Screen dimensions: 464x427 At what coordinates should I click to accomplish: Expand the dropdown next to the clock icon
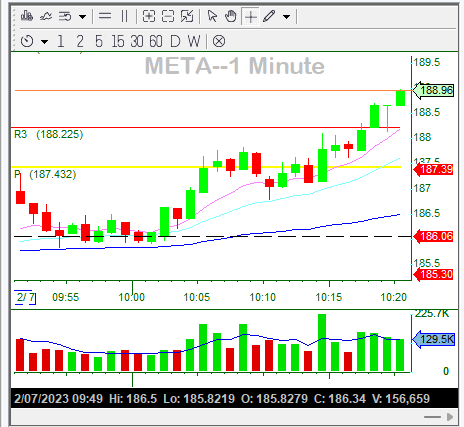(x=44, y=42)
